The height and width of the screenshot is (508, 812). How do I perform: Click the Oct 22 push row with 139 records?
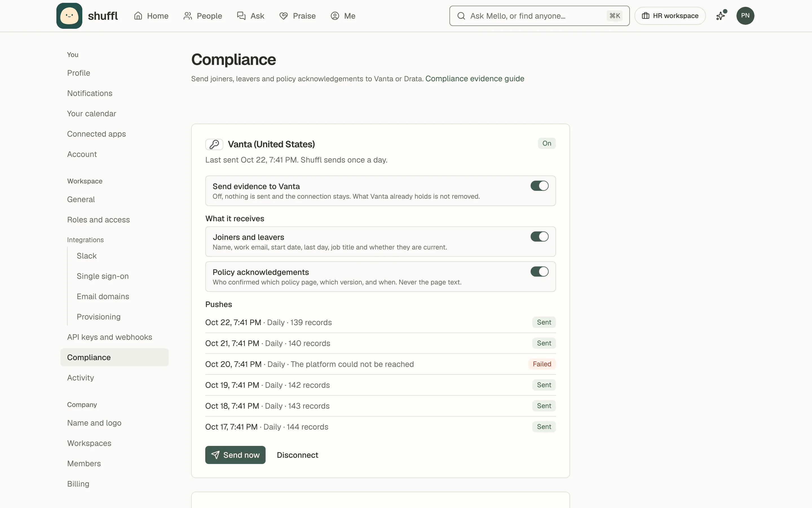coord(381,323)
